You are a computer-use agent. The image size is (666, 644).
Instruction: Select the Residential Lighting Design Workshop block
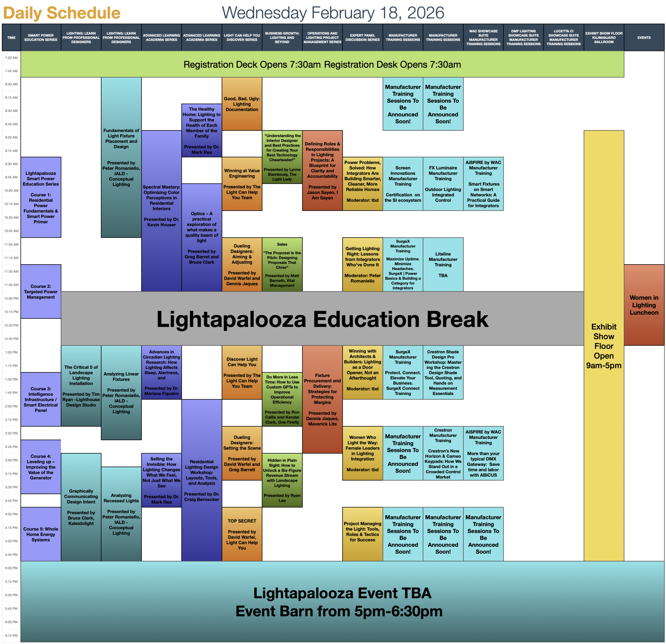coord(202,480)
